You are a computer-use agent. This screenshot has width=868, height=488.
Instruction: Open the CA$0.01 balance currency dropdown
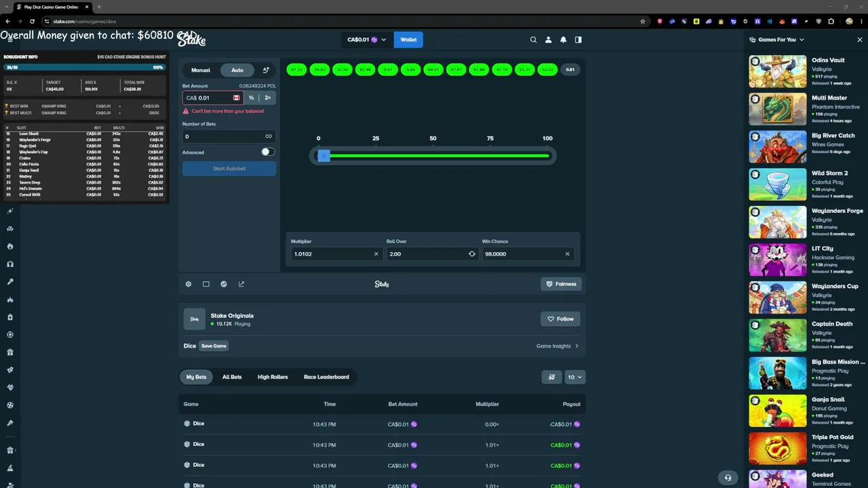pos(366,40)
